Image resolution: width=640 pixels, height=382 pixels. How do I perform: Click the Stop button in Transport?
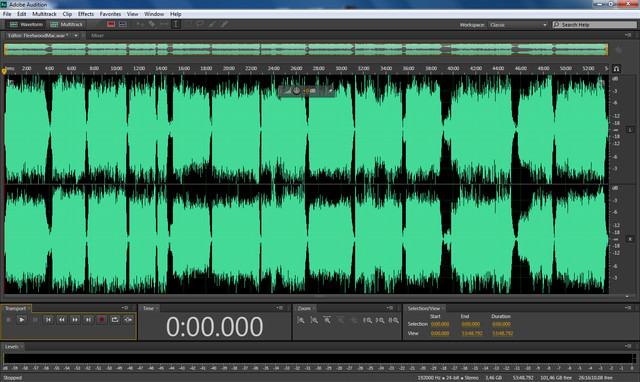pyautogui.click(x=9, y=320)
